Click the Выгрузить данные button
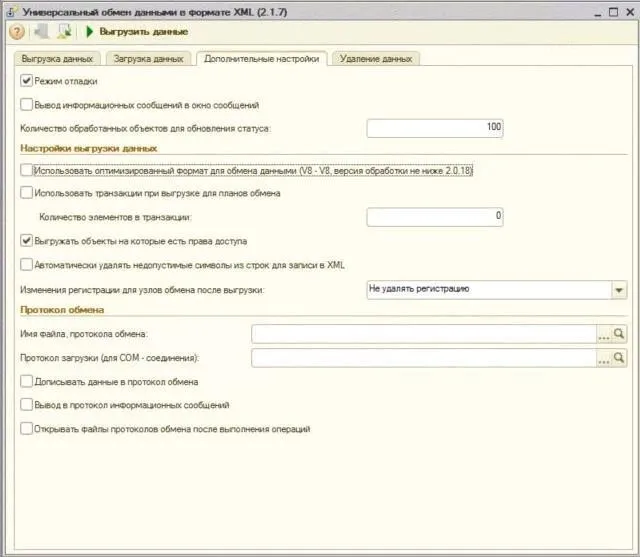 coord(137,32)
